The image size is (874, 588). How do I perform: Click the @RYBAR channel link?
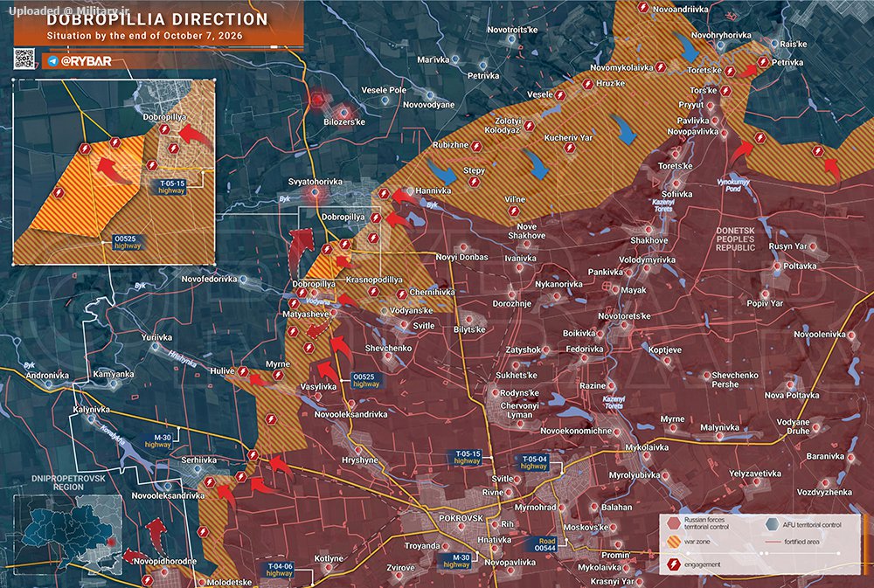pos(86,61)
